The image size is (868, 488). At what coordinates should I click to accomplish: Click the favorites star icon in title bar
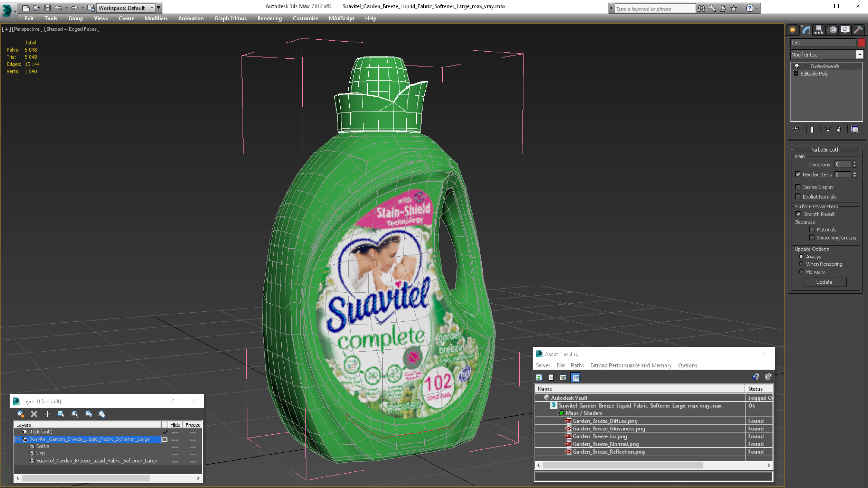tap(734, 8)
